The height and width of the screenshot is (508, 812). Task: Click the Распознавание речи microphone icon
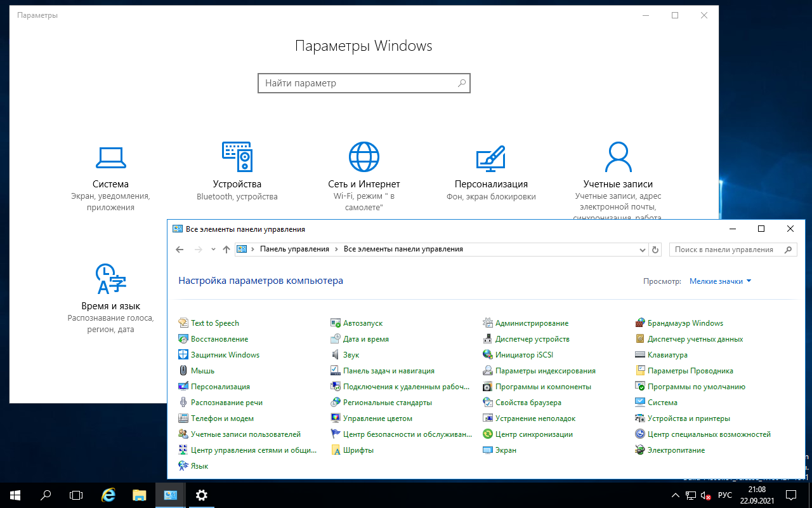[183, 403]
